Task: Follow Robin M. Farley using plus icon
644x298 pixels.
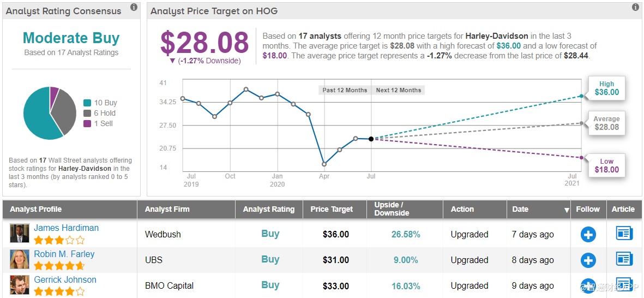Action: point(588,260)
